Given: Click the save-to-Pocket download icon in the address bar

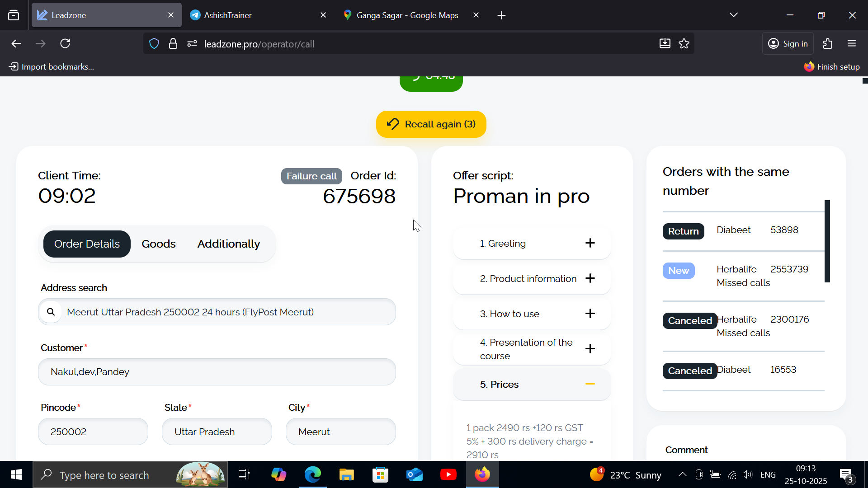Looking at the screenshot, I should 665,43.
